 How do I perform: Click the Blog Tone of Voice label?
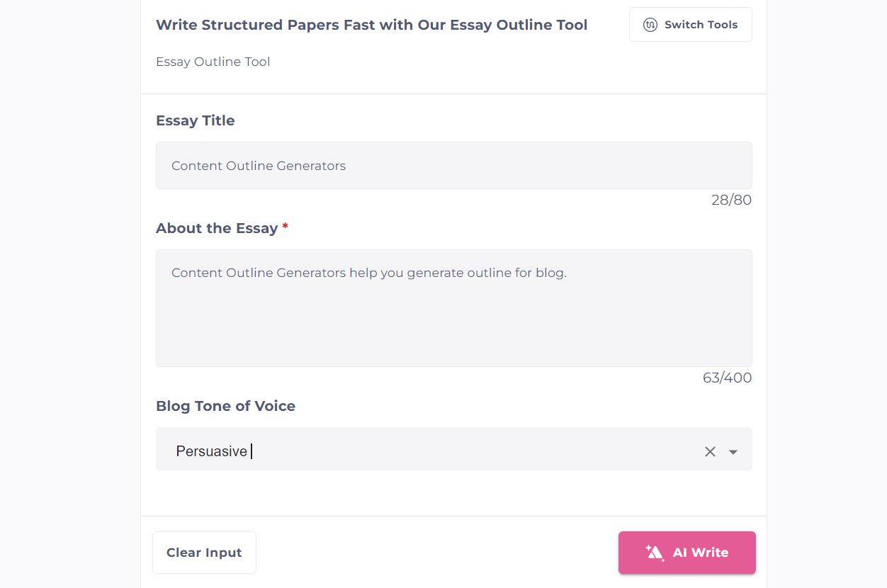point(225,406)
